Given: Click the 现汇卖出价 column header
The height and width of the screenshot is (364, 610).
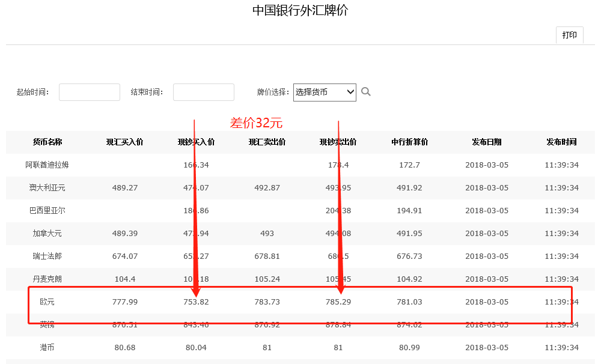Looking at the screenshot, I should pyautogui.click(x=267, y=142).
